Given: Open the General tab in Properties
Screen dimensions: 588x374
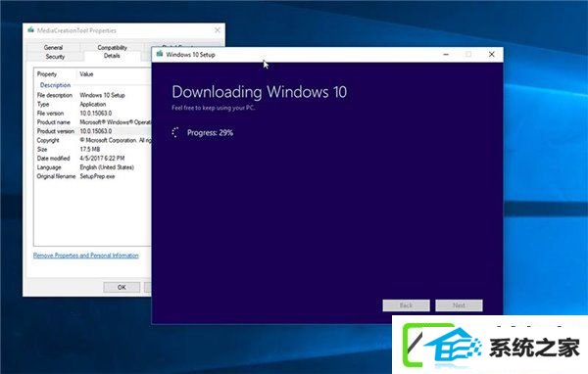Looking at the screenshot, I should coord(53,47).
